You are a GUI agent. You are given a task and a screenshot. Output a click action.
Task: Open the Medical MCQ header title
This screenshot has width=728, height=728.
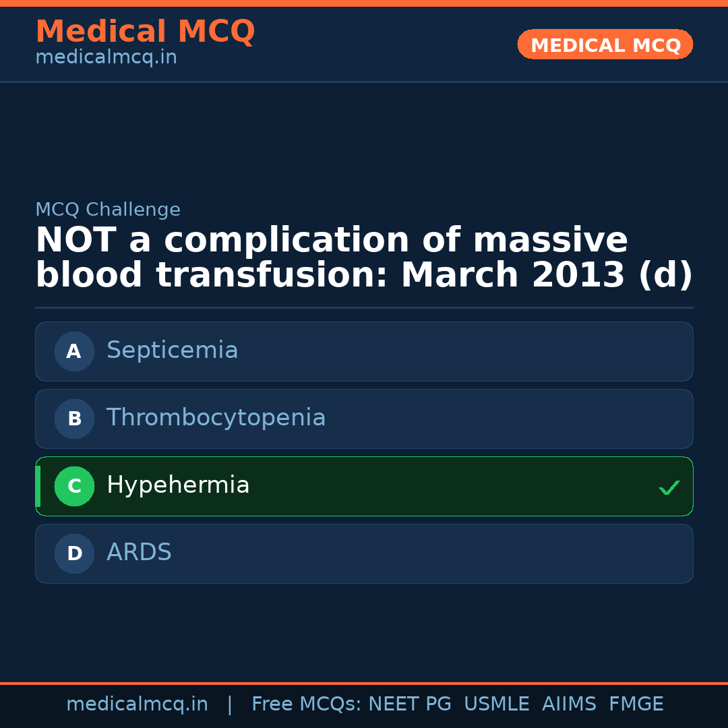click(145, 32)
